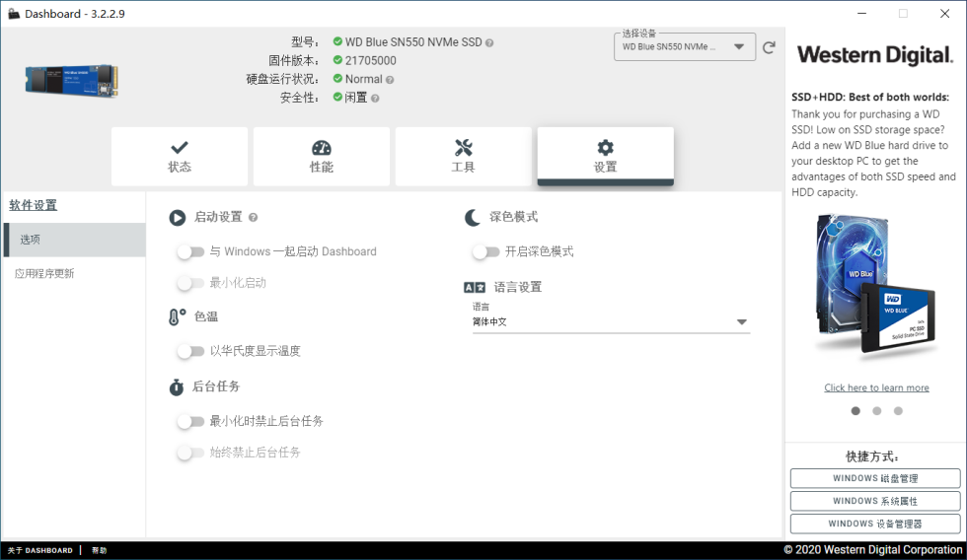Image resolution: width=967 pixels, height=560 pixels.
Task: Open WINDOWS 磁盘管理 shortcut
Action: [875, 478]
